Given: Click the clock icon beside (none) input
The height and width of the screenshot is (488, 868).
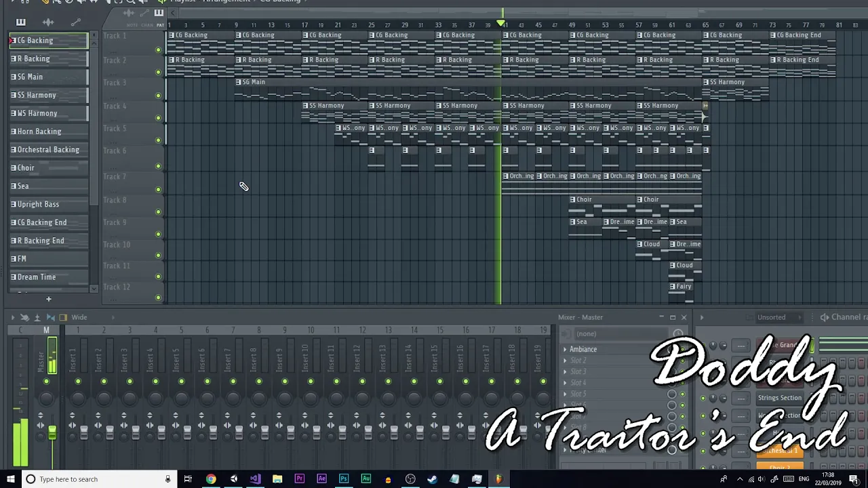Looking at the screenshot, I should click(677, 333).
